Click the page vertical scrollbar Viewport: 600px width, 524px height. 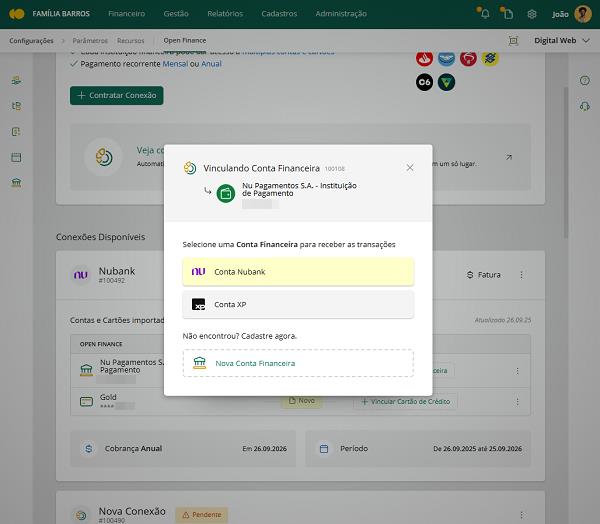coord(565,163)
